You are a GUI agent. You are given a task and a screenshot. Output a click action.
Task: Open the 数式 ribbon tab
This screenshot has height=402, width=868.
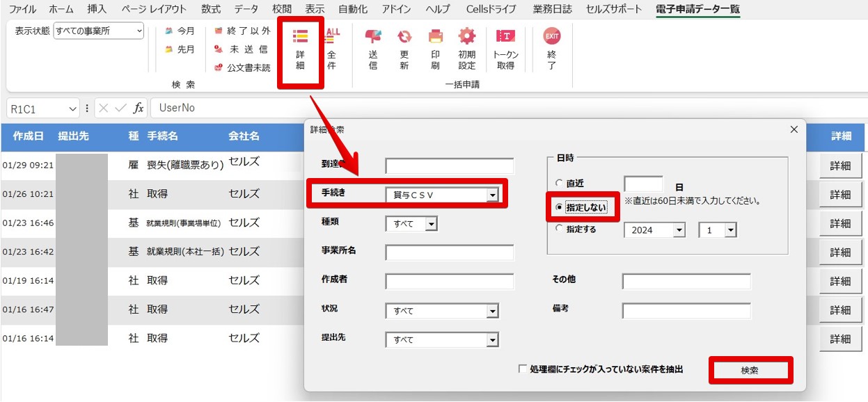210,9
